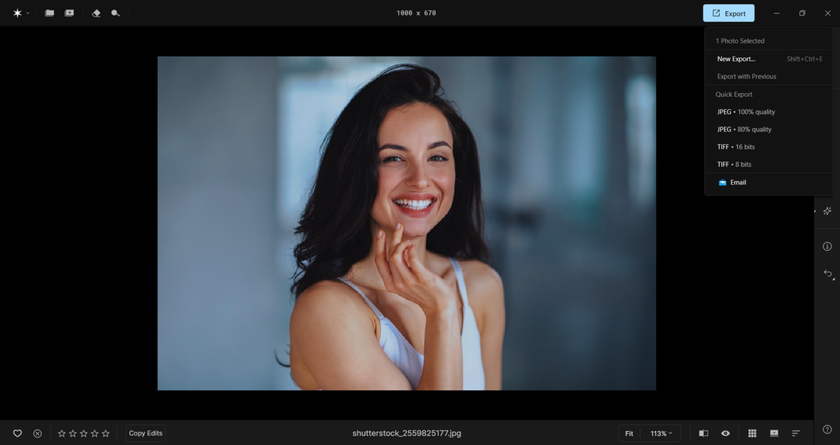Rate the photo four stars

(x=95, y=433)
